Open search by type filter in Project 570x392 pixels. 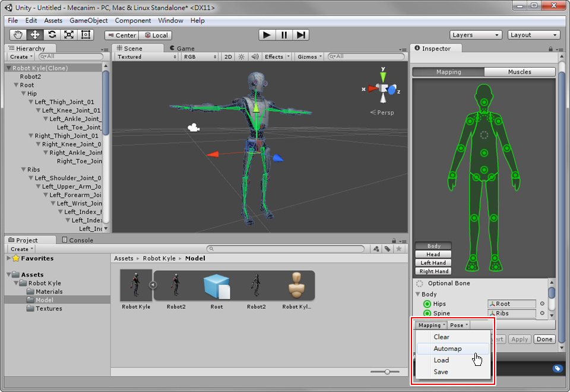coord(376,249)
